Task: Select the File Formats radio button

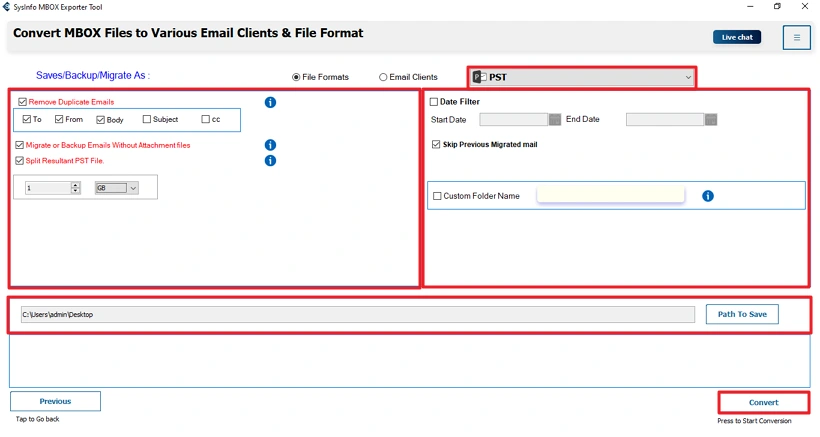Action: [296, 77]
